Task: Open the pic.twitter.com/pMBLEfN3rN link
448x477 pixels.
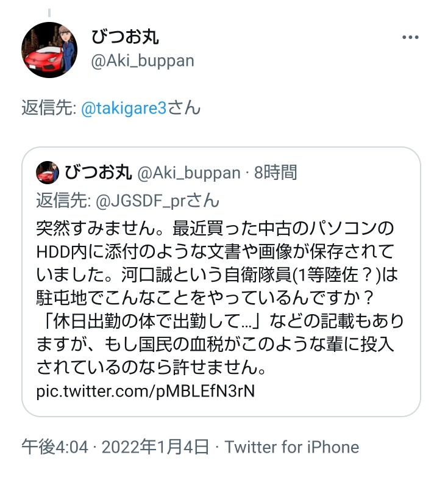Action: pyautogui.click(x=145, y=390)
